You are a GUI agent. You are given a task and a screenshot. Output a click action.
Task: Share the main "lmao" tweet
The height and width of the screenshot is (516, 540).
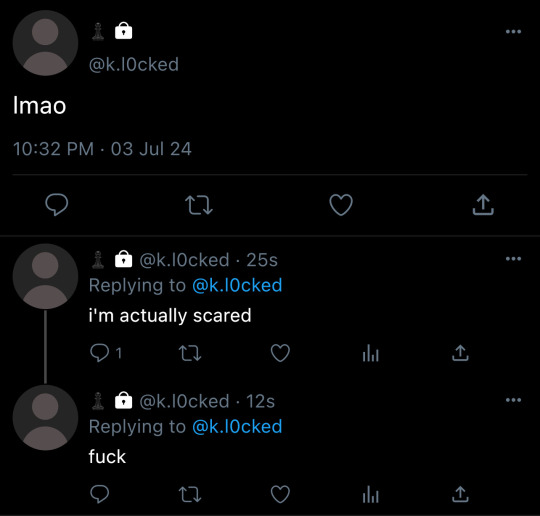pos(483,205)
